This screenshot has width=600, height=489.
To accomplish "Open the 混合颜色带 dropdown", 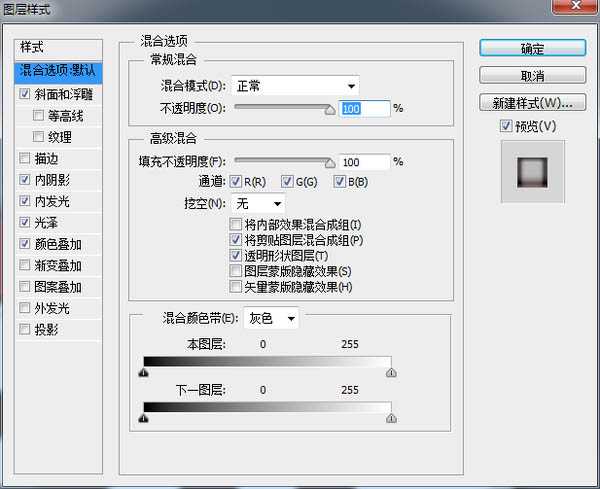I will point(271,318).
